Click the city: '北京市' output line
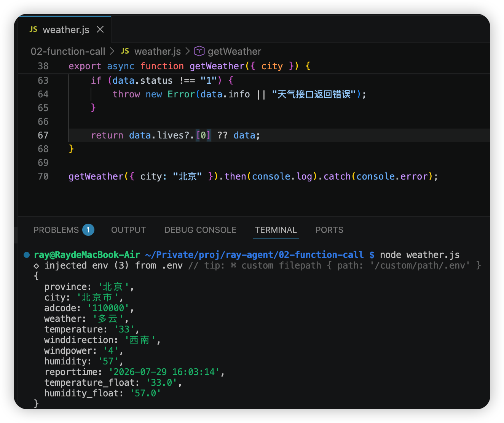The image size is (504, 423). [x=84, y=297]
